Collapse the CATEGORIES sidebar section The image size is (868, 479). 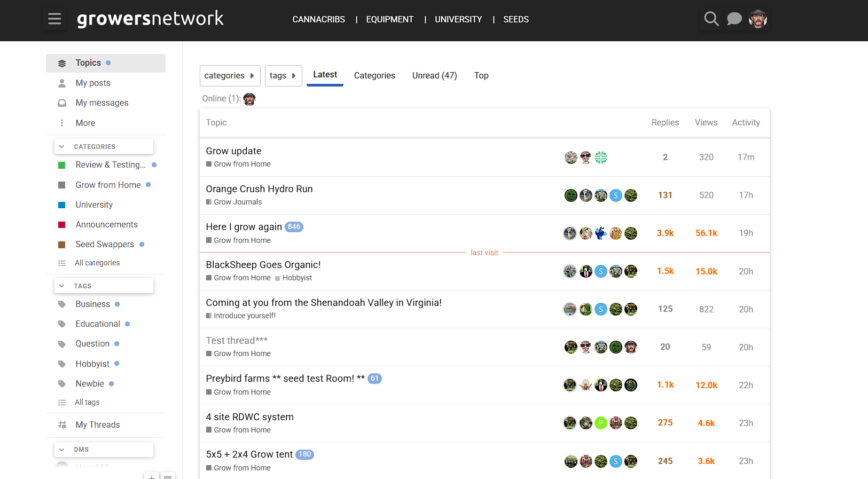(x=62, y=147)
